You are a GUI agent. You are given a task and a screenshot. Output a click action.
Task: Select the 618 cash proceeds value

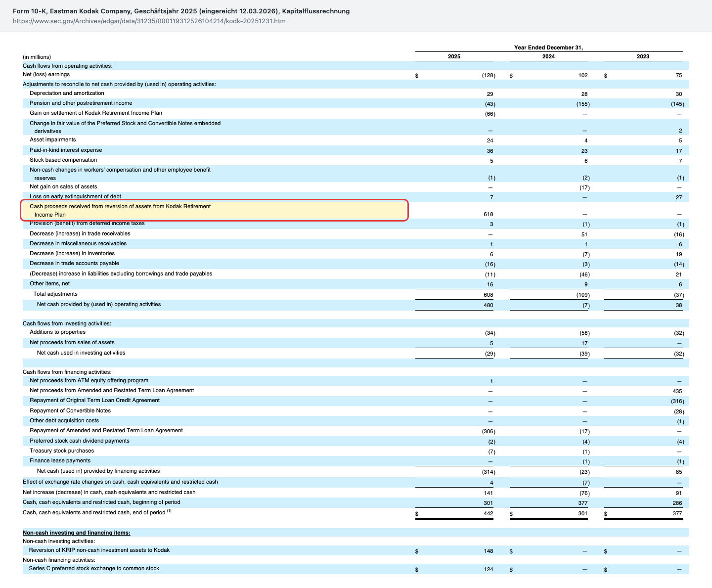pyautogui.click(x=489, y=214)
